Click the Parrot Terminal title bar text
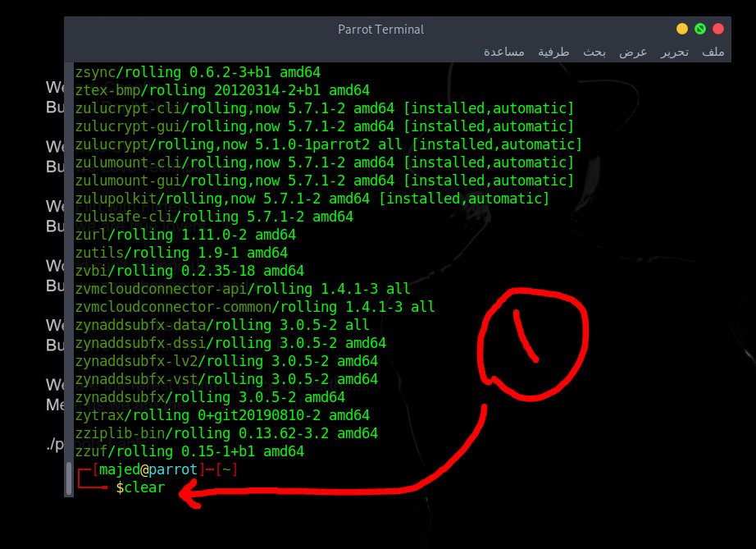The height and width of the screenshot is (549, 756). point(381,30)
